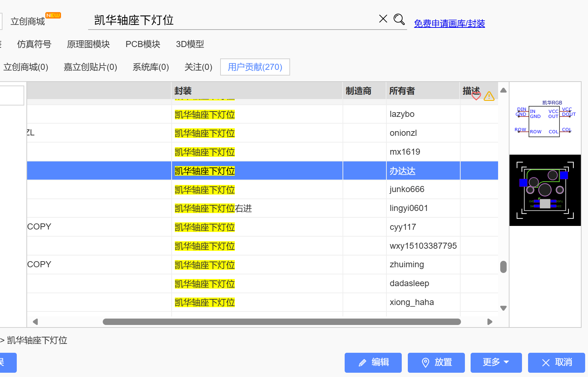The height and width of the screenshot is (377, 588).
Task: Select the highlighted row owned by 办达达
Action: [x=263, y=171]
